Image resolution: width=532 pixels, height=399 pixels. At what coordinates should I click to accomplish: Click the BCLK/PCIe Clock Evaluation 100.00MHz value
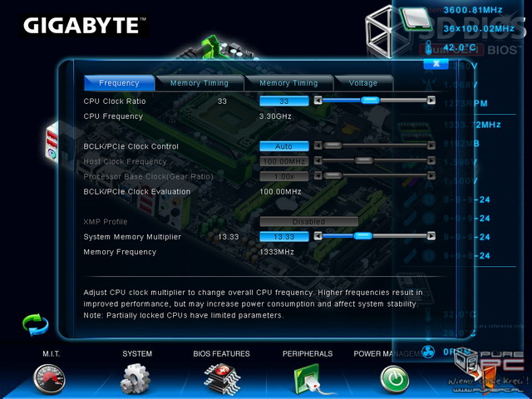[x=280, y=192]
